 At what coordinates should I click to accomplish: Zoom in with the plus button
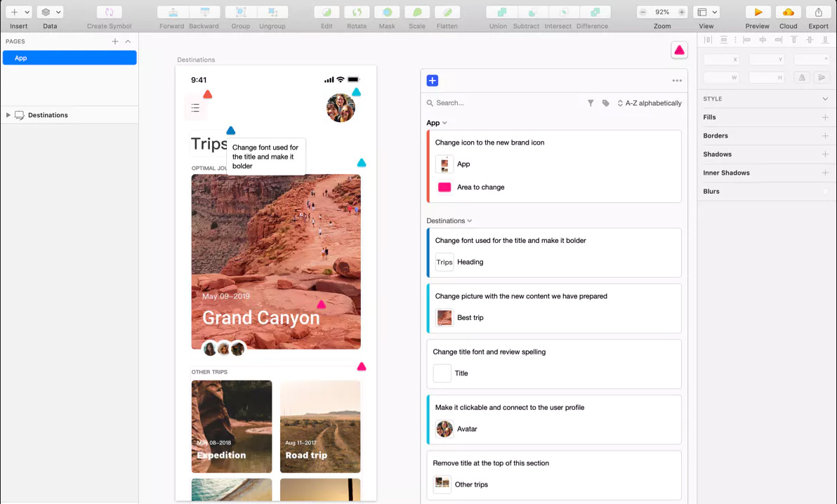[682, 12]
